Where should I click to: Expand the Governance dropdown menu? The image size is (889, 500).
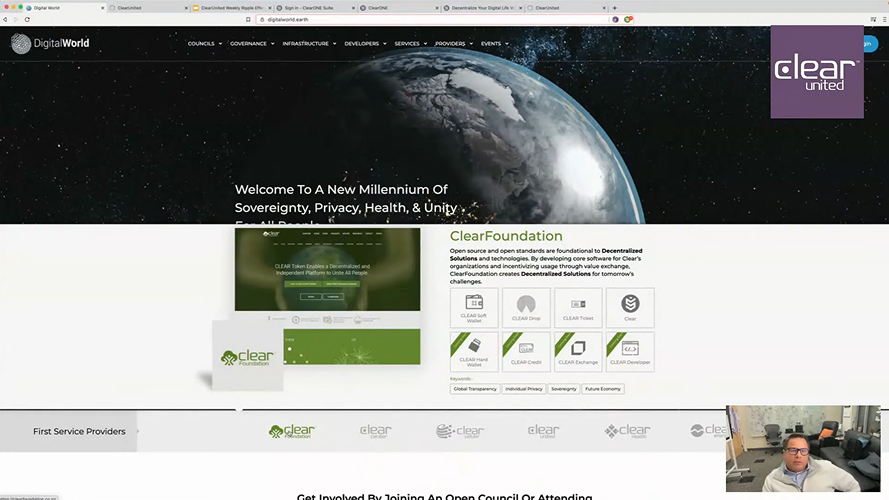tap(252, 44)
